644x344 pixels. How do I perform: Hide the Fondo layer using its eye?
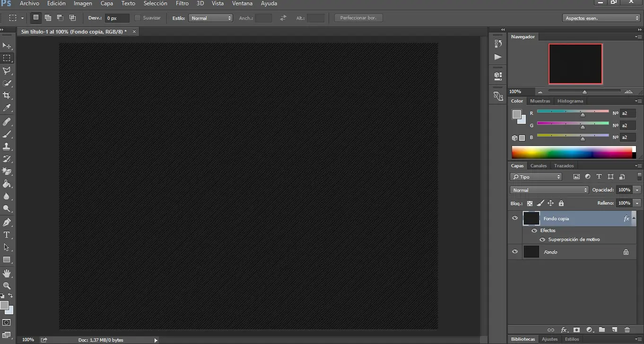click(x=515, y=252)
